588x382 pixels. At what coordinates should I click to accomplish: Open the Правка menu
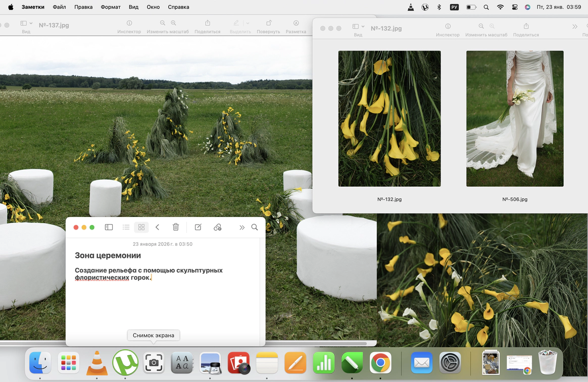[83, 7]
